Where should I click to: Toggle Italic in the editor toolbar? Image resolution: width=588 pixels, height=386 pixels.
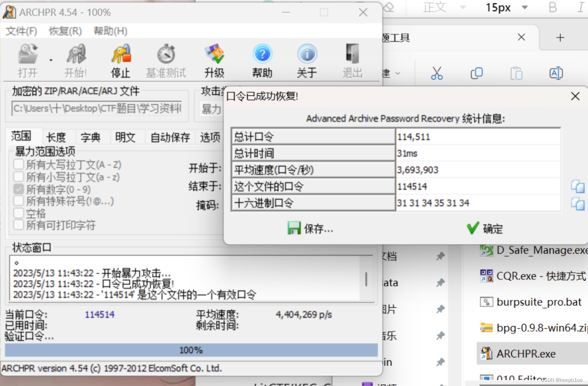click(x=581, y=7)
